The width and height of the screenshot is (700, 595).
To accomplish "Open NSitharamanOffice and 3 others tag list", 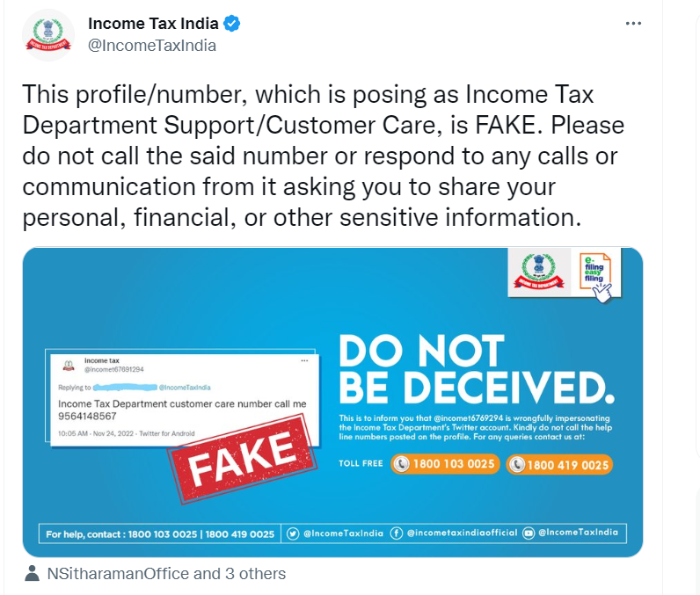I will [166, 574].
